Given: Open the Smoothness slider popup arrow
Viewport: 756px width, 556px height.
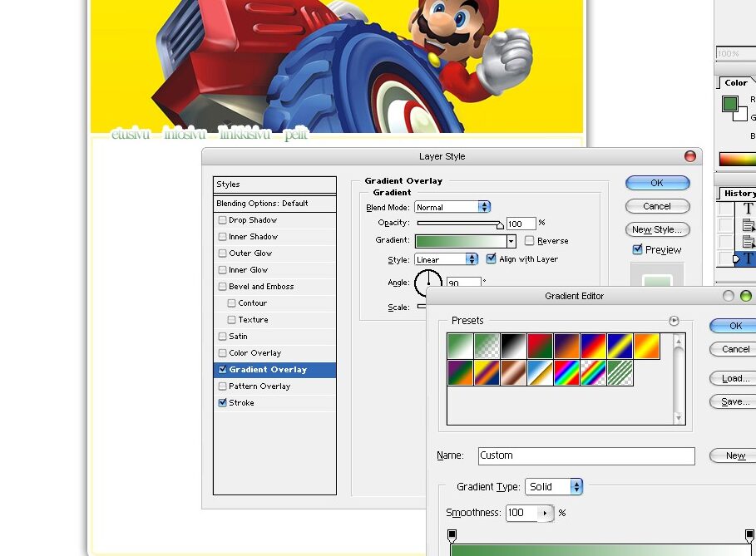Looking at the screenshot, I should point(546,513).
